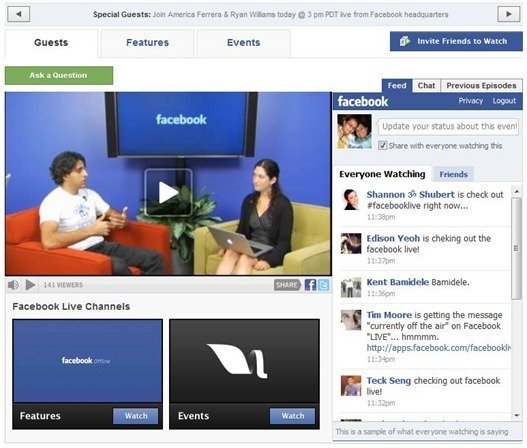Click the 11:34pm timestamp on Tim Moore's post
Viewport: 527px width, 448px height.
coord(381,359)
